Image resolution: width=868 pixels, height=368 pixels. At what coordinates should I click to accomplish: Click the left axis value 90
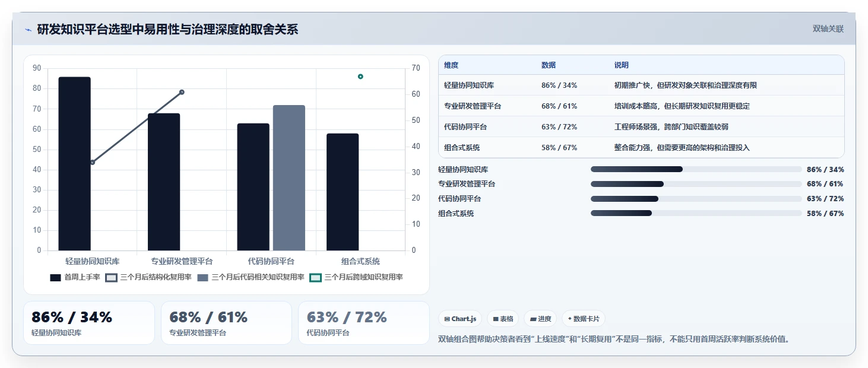tap(37, 68)
